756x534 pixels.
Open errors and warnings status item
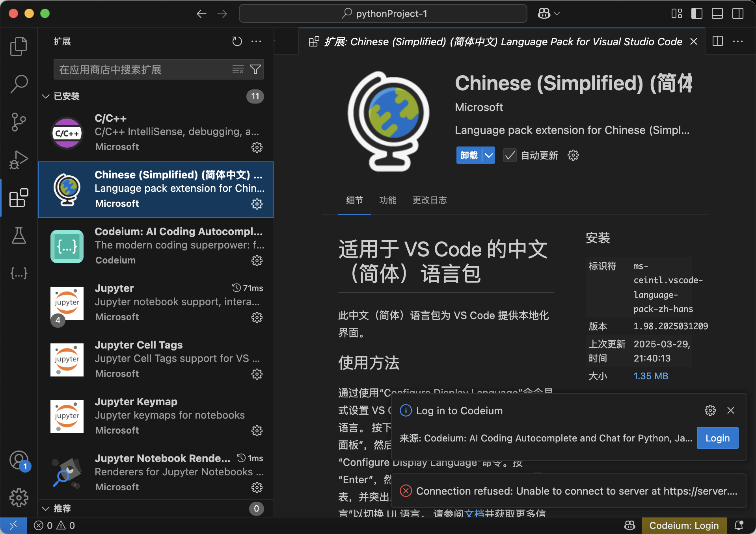point(54,525)
